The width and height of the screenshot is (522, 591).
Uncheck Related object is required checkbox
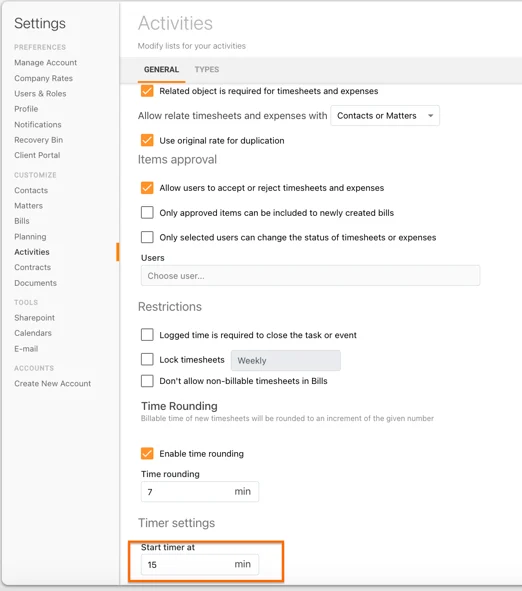(147, 91)
